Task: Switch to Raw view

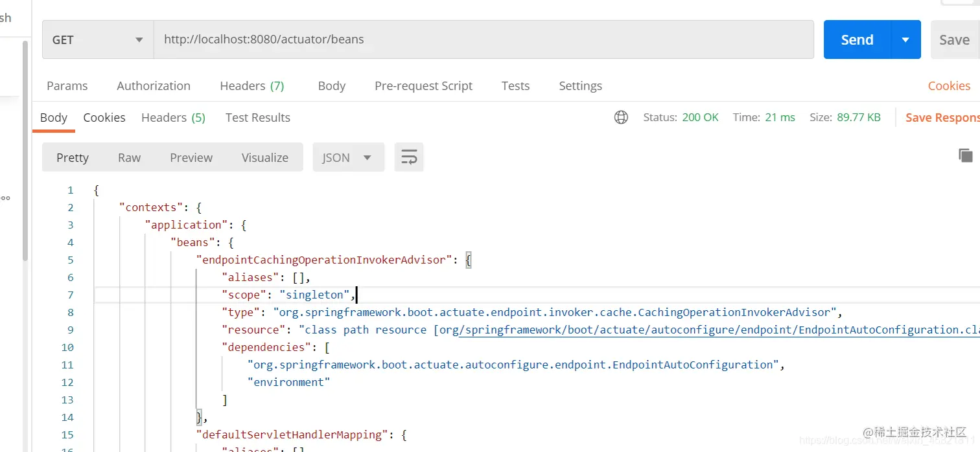Action: point(129,157)
